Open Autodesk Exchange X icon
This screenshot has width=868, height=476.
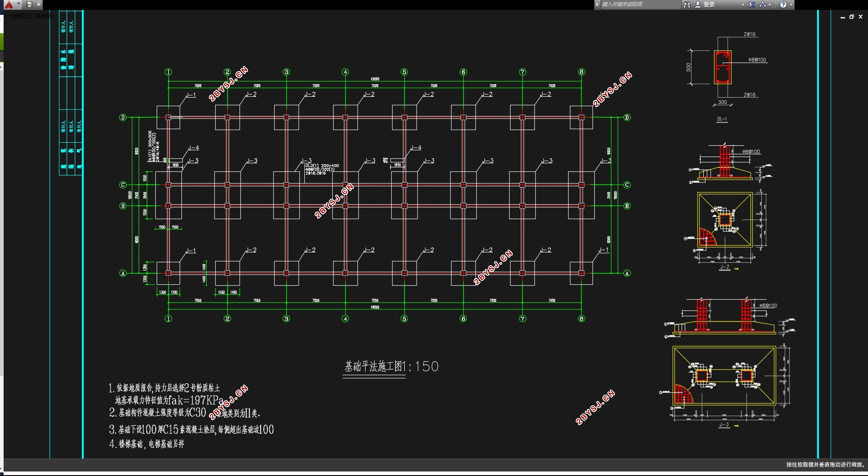pos(752,4)
